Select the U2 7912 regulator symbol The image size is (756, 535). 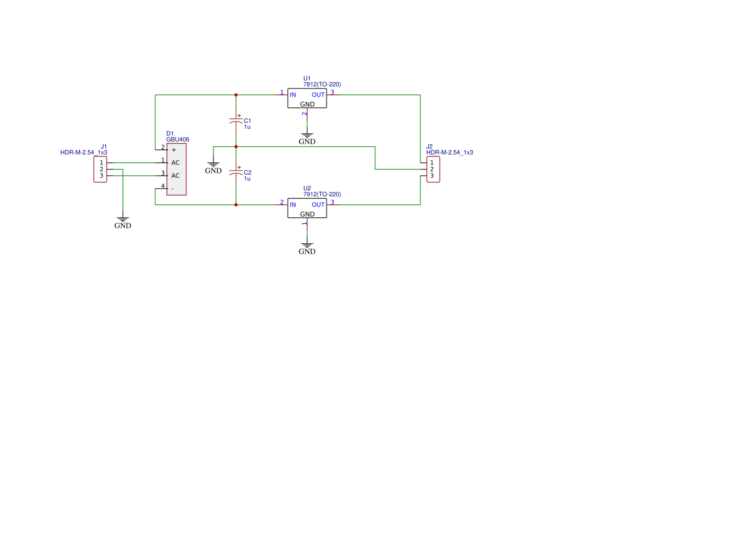coord(308,209)
